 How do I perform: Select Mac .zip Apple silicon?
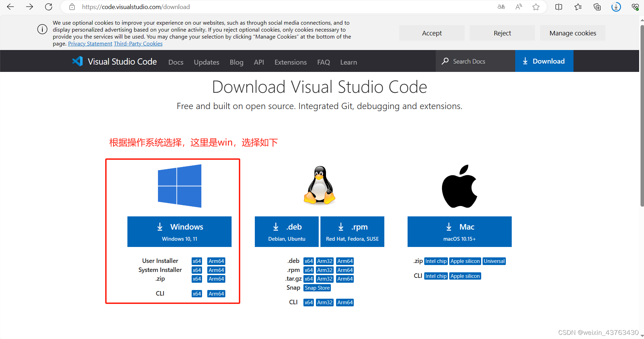coord(465,261)
